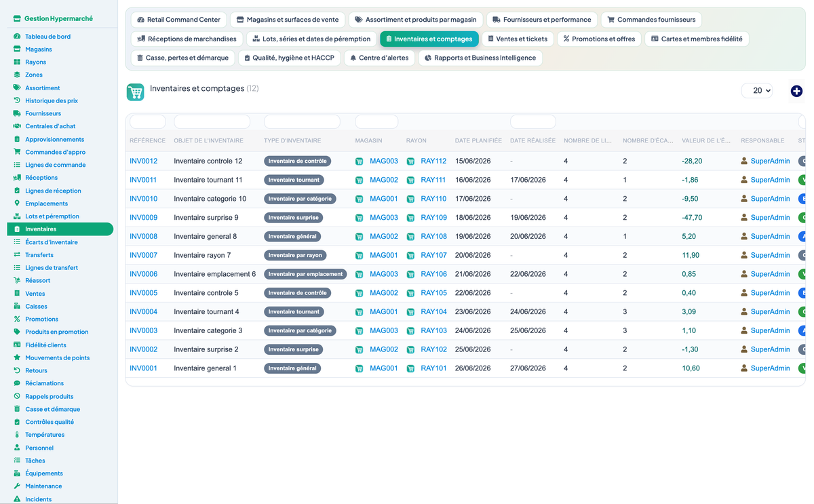Open Rapports et Business Intelligence tab

click(x=480, y=58)
